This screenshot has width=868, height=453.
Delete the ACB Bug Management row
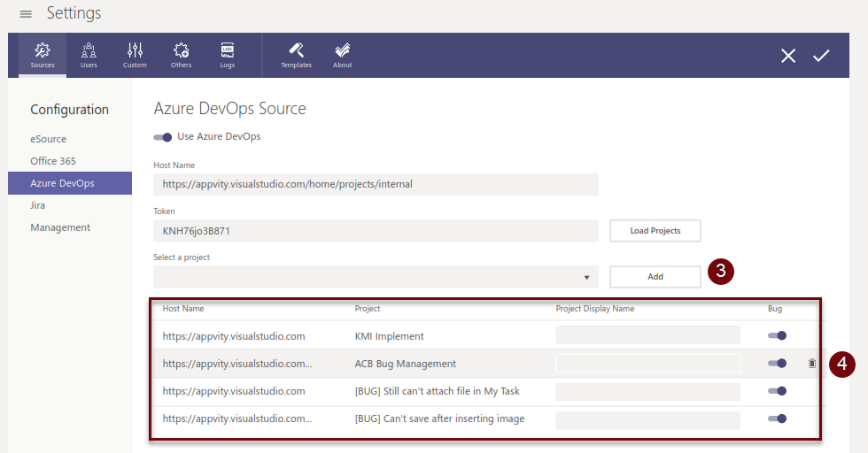click(x=812, y=363)
